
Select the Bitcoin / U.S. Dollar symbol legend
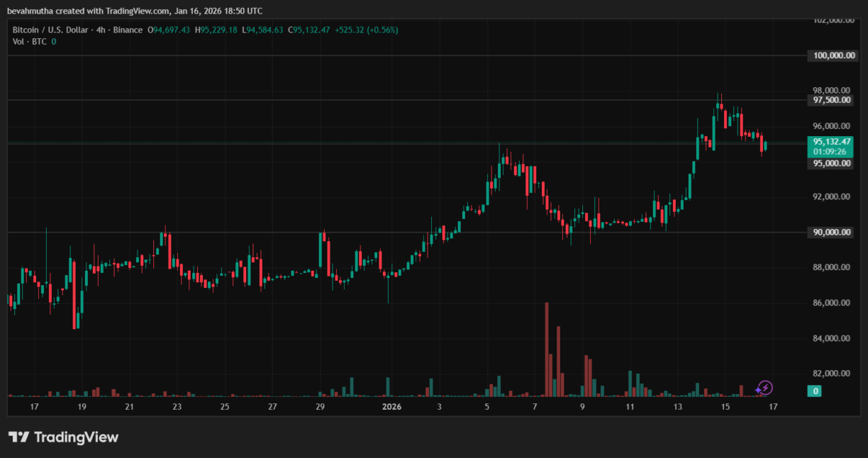pyautogui.click(x=50, y=29)
